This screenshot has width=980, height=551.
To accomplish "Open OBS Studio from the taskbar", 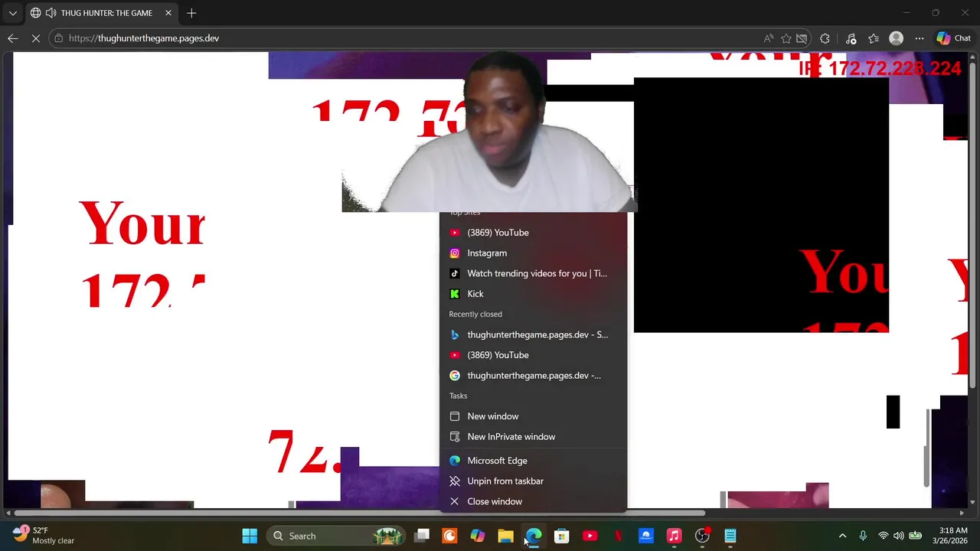I will click(702, 536).
